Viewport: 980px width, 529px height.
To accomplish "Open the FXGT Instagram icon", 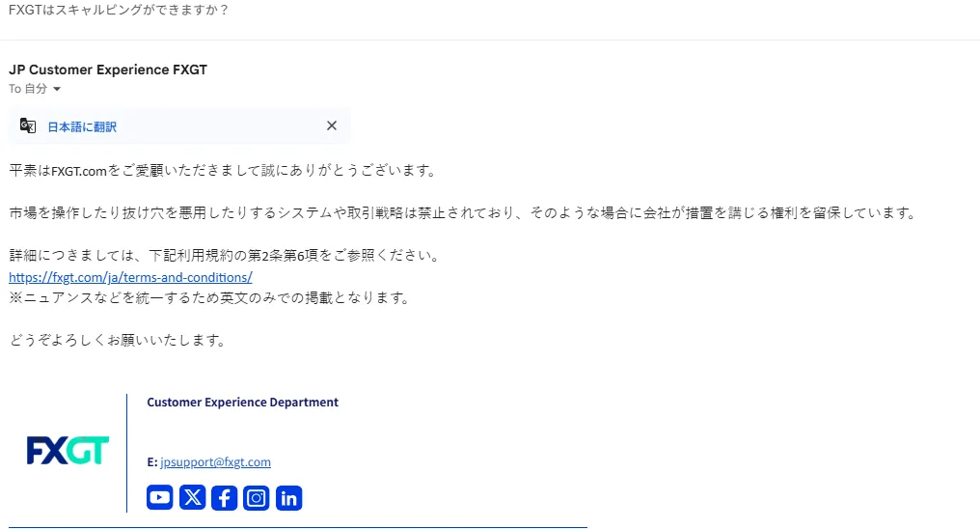I will [x=257, y=498].
